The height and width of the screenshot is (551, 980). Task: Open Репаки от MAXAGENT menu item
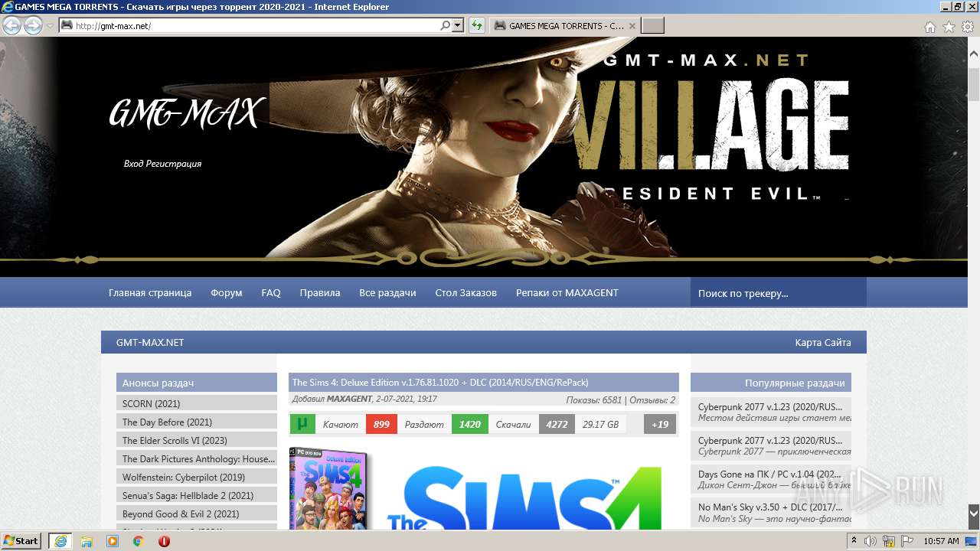(567, 292)
